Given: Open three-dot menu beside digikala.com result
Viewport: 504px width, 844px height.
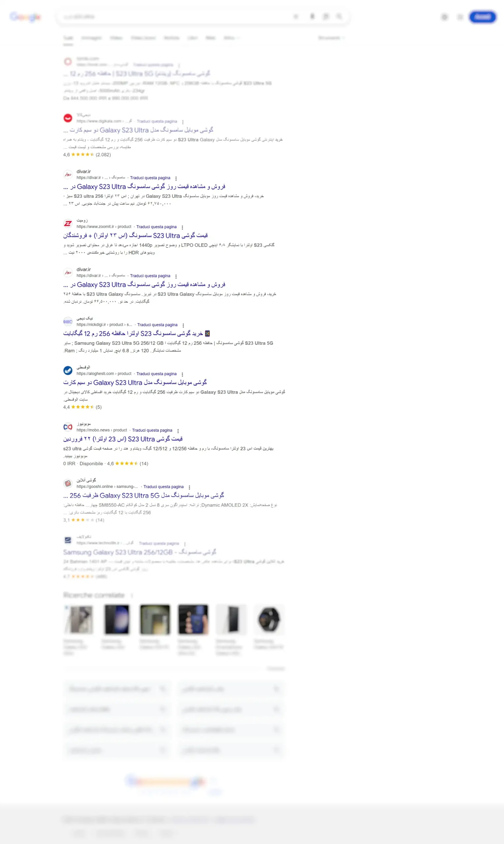Looking at the screenshot, I should click(x=183, y=122).
